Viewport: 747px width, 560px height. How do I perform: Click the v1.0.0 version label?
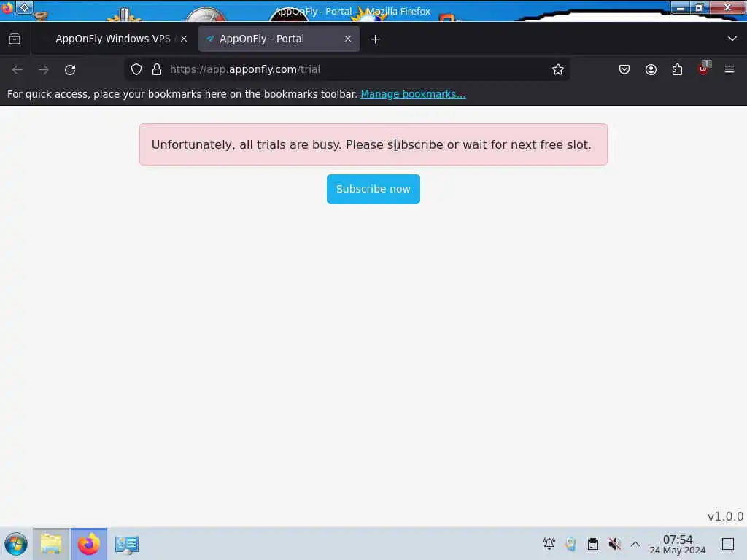(725, 517)
